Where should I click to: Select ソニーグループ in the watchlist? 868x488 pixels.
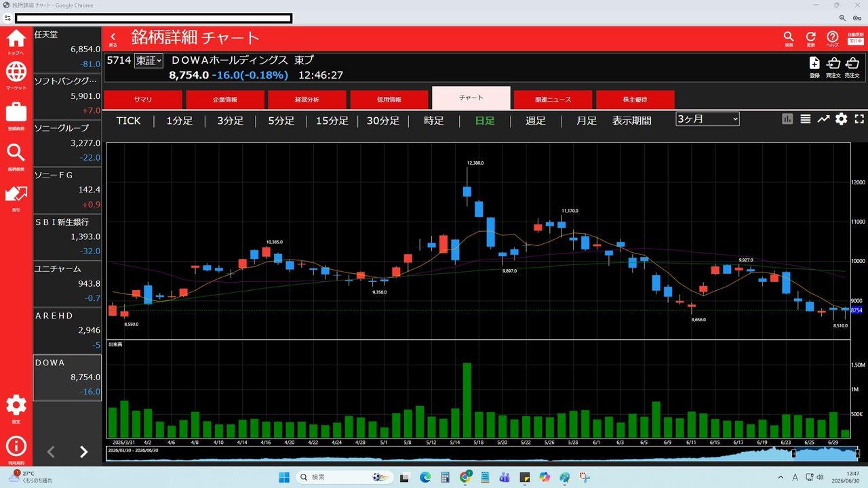(x=67, y=143)
